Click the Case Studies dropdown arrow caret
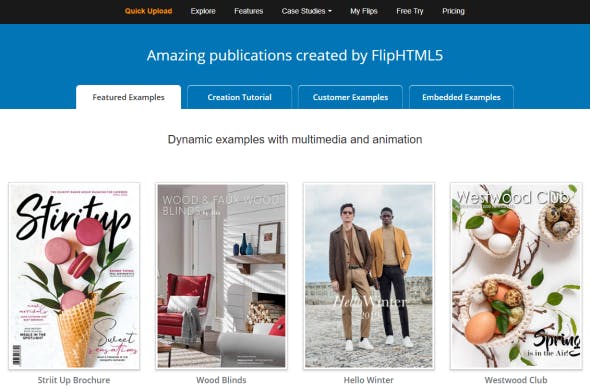 330,12
